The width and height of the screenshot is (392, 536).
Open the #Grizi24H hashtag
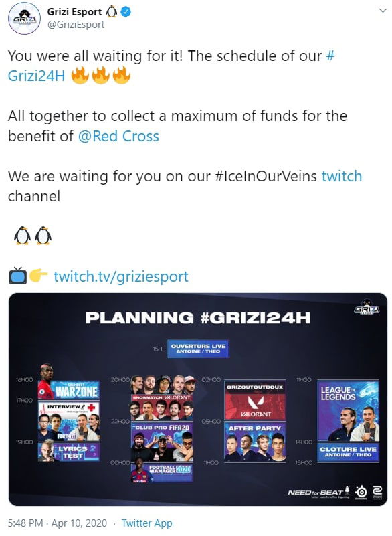171,66
